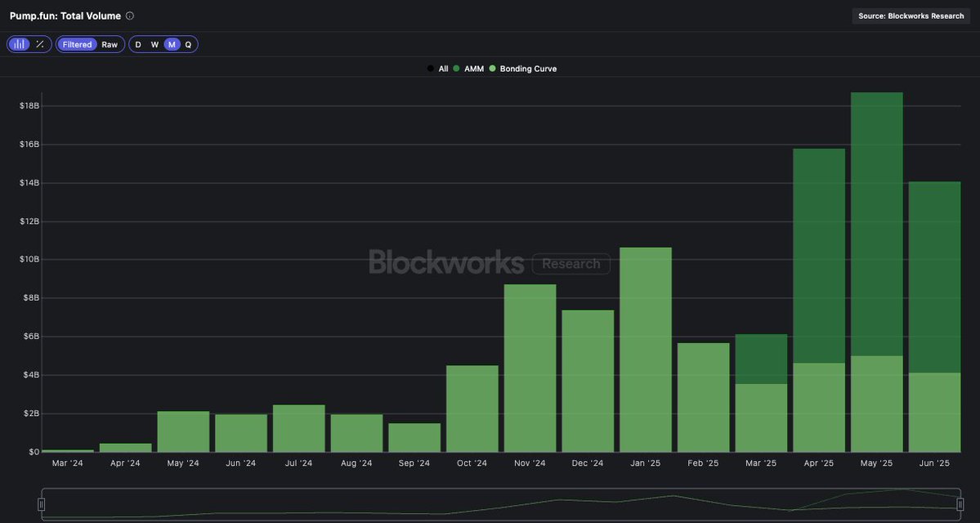The width and height of the screenshot is (980, 523).
Task: Click the Jun '25 Bonding Curve segment
Action: [934, 413]
